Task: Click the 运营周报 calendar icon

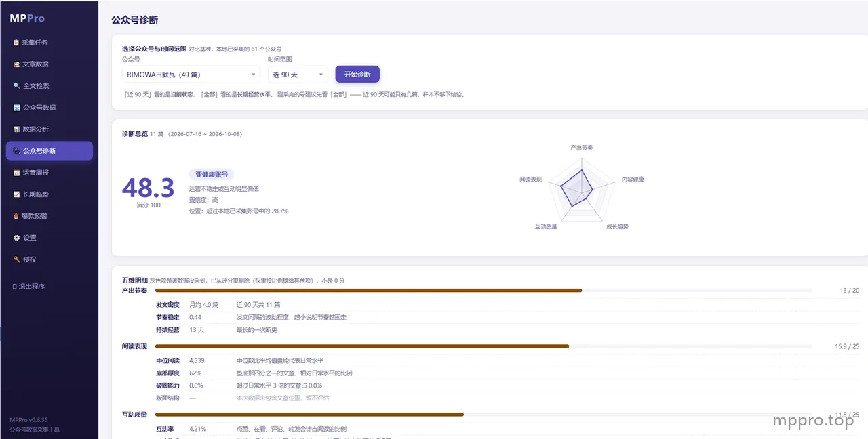Action: (16, 173)
